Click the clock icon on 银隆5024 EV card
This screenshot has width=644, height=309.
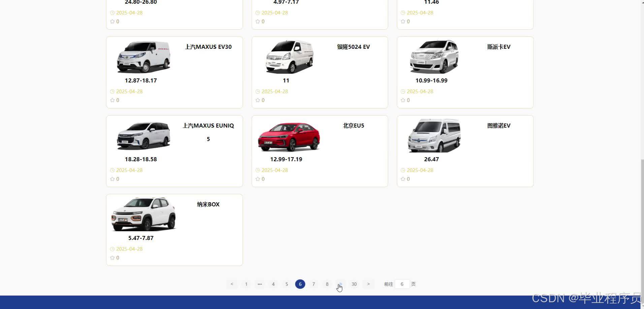[x=258, y=92]
